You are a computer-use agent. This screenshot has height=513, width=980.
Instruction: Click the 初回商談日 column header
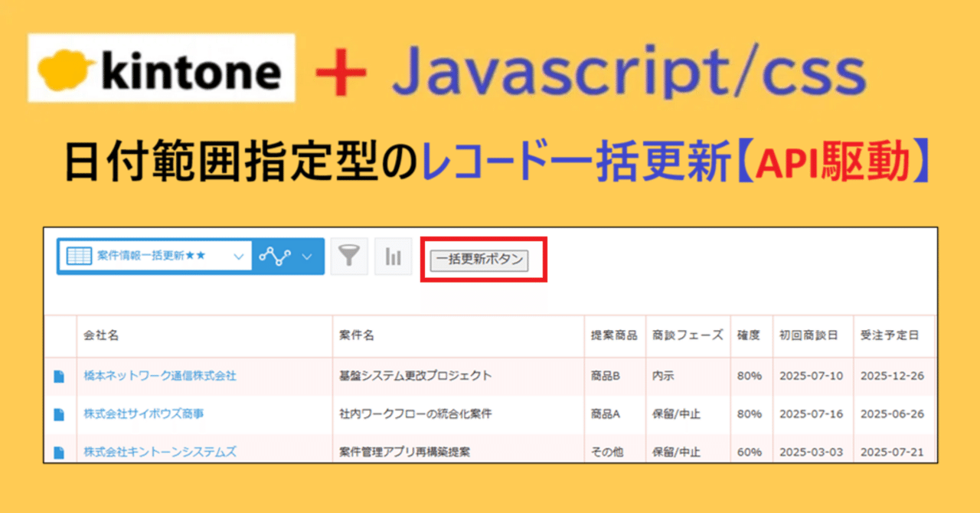coord(808,335)
